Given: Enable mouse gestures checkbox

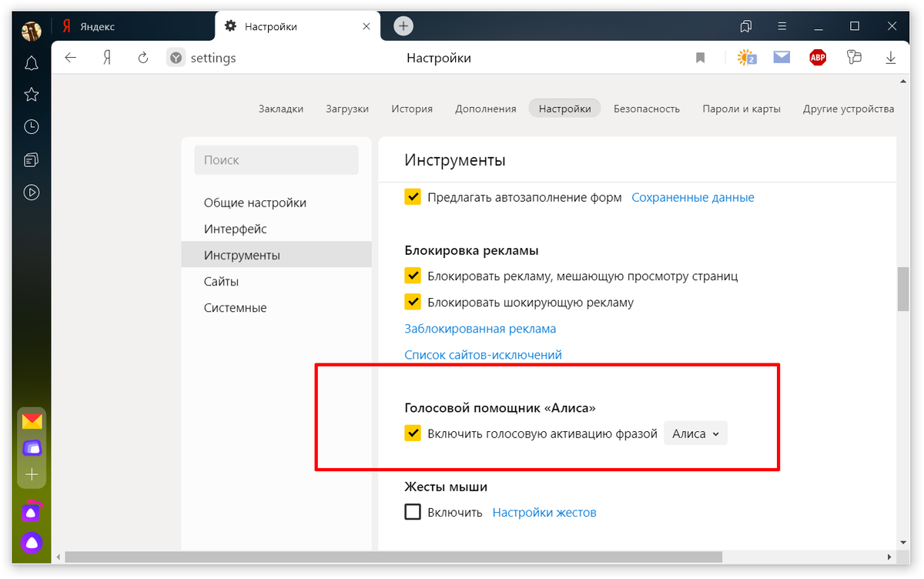Looking at the screenshot, I should coord(413,512).
